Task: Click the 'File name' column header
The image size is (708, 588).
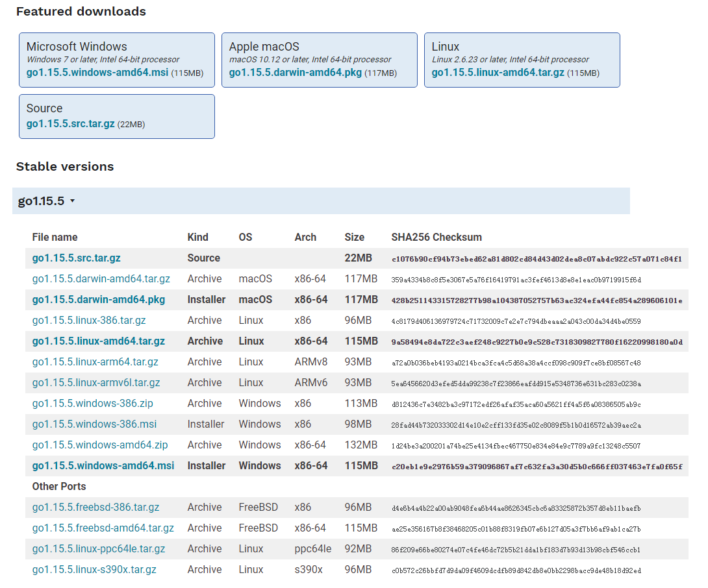Action: pos(55,238)
